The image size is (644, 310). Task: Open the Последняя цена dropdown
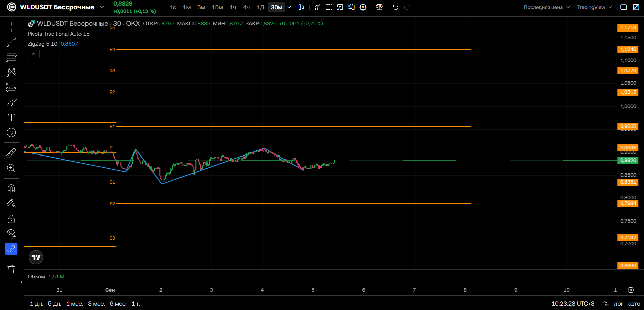click(x=546, y=7)
